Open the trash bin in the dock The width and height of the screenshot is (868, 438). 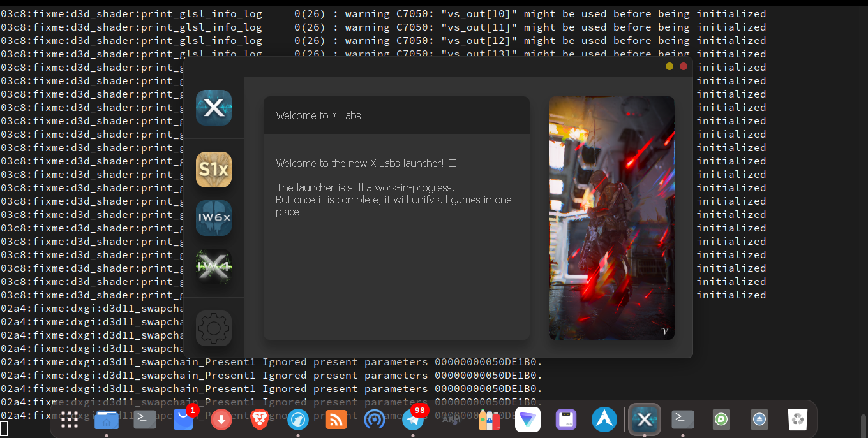click(x=797, y=420)
